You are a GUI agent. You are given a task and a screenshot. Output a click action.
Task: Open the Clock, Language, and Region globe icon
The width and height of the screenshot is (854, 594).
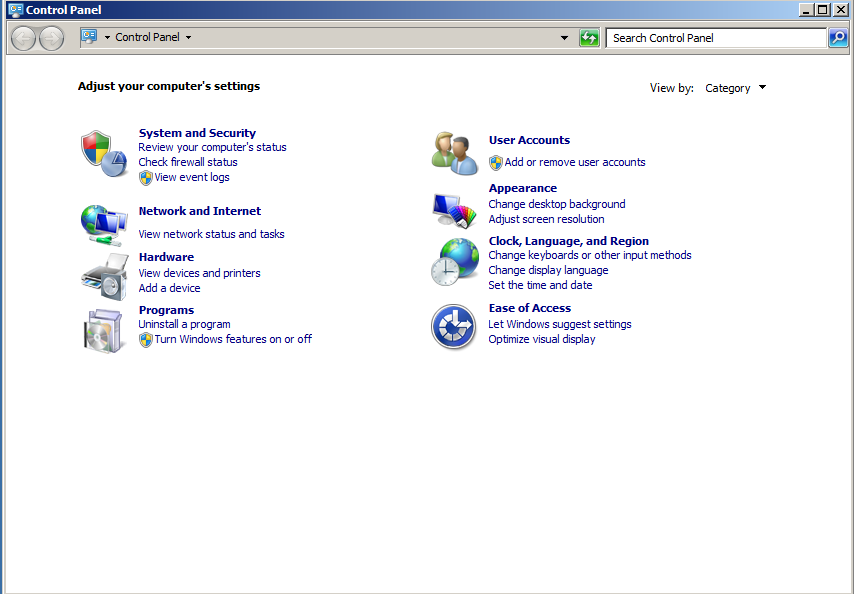coord(455,262)
